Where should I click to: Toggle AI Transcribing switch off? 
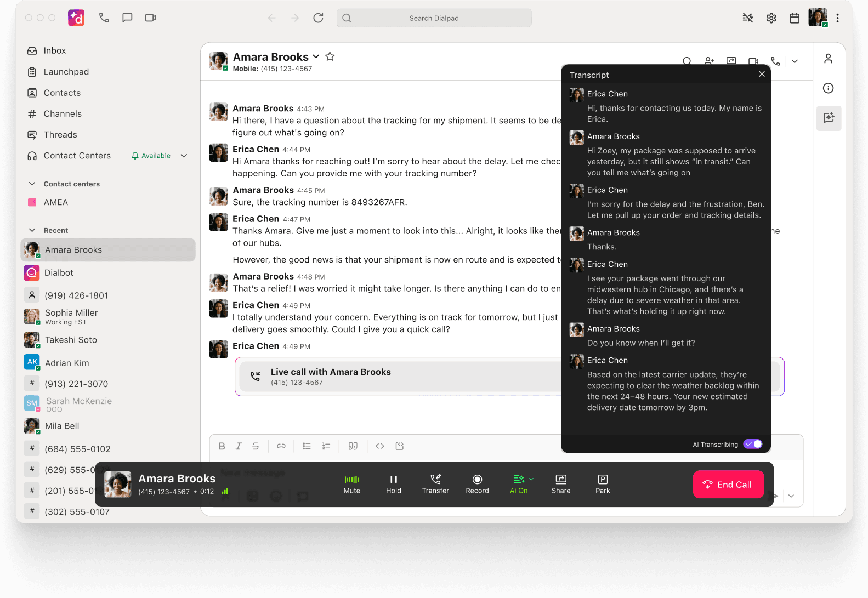point(753,444)
